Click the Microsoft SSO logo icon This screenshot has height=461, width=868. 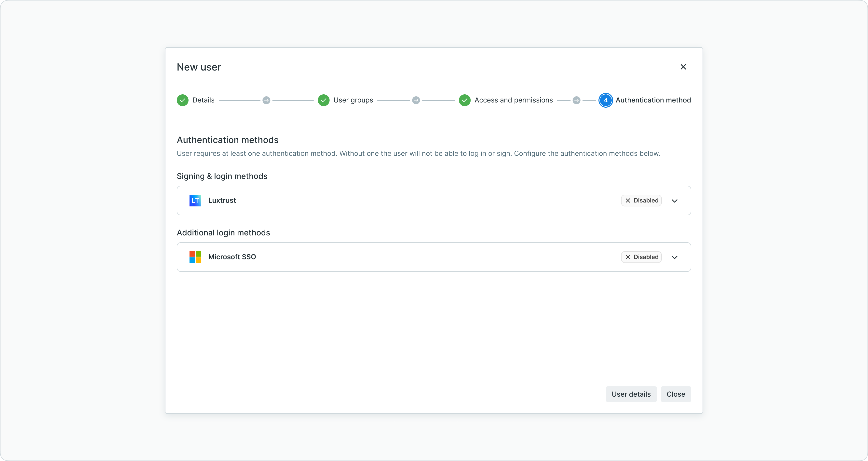pyautogui.click(x=195, y=257)
